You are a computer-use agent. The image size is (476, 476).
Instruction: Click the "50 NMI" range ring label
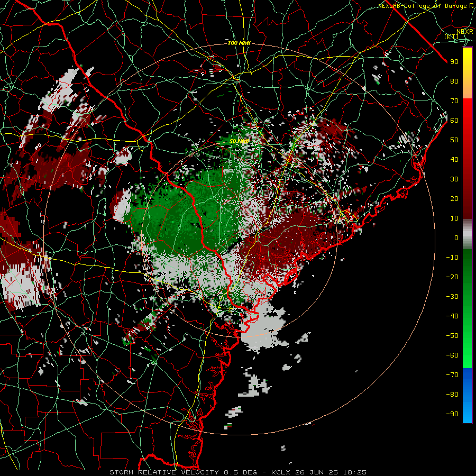[239, 141]
